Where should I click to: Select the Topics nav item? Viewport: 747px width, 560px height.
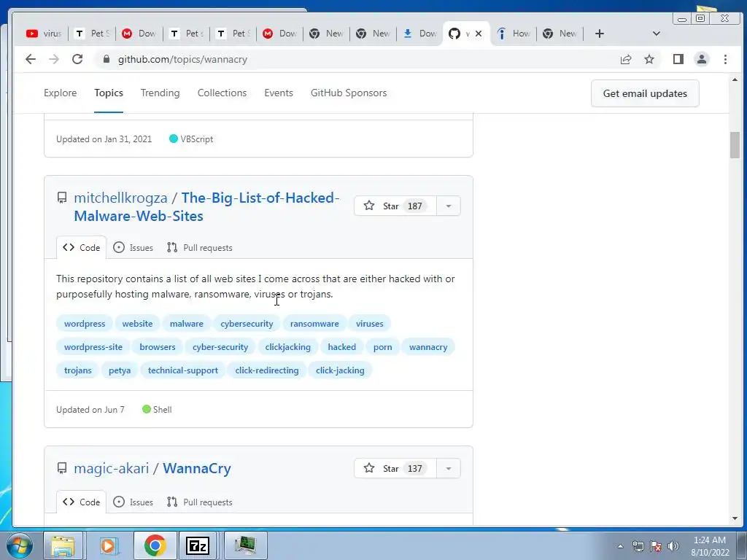(x=109, y=93)
